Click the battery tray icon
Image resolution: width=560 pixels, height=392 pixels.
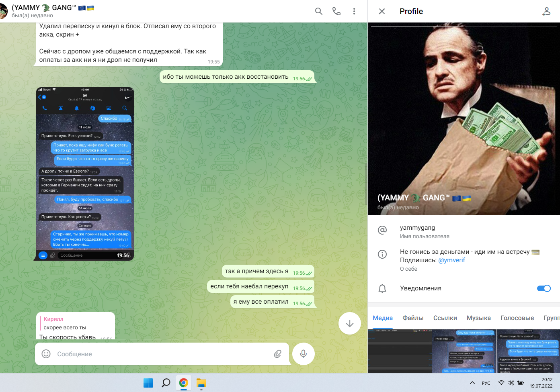(x=521, y=383)
